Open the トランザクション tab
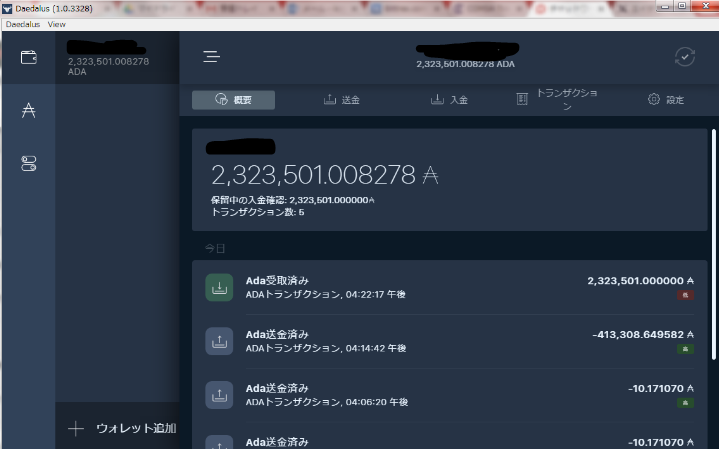 pyautogui.click(x=557, y=100)
